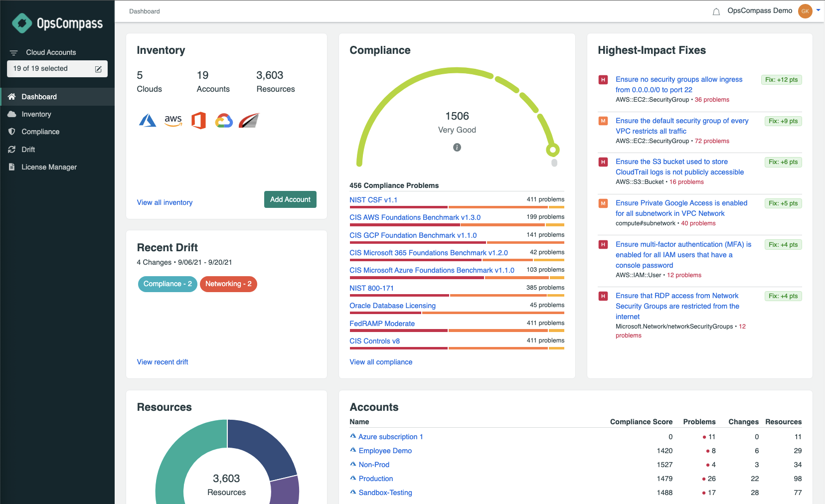Click Azure icon beside Sandbox-Testing
The height and width of the screenshot is (504, 825).
(x=353, y=492)
